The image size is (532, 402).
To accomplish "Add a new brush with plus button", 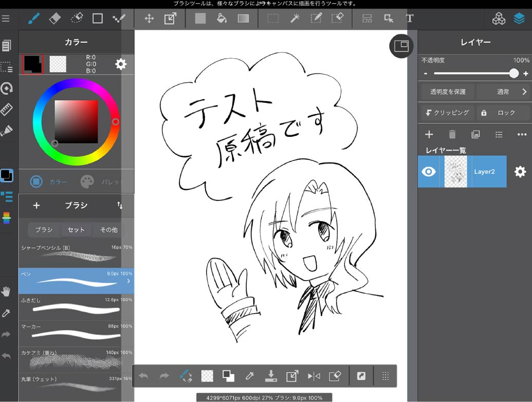I will pos(36,206).
